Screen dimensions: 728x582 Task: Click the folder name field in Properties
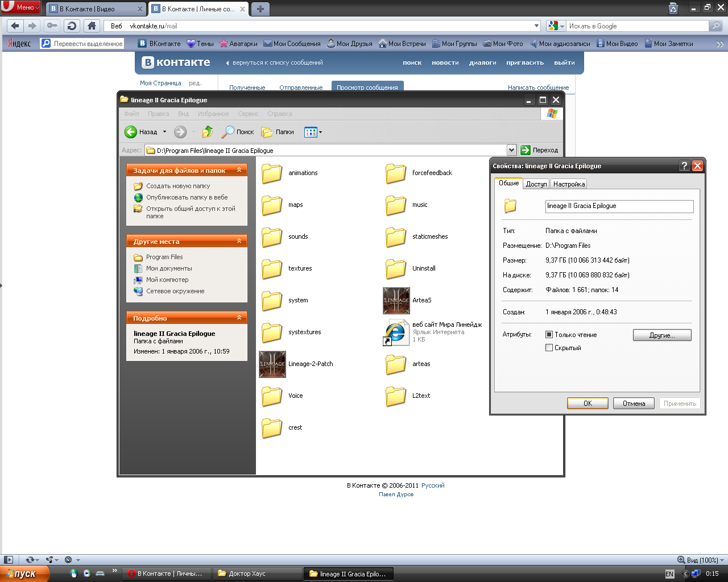click(619, 206)
